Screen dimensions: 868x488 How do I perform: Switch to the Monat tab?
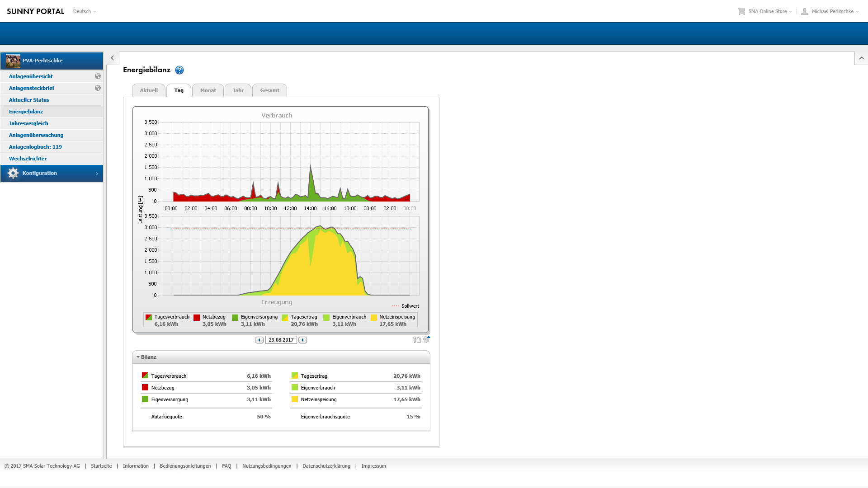[x=208, y=90]
